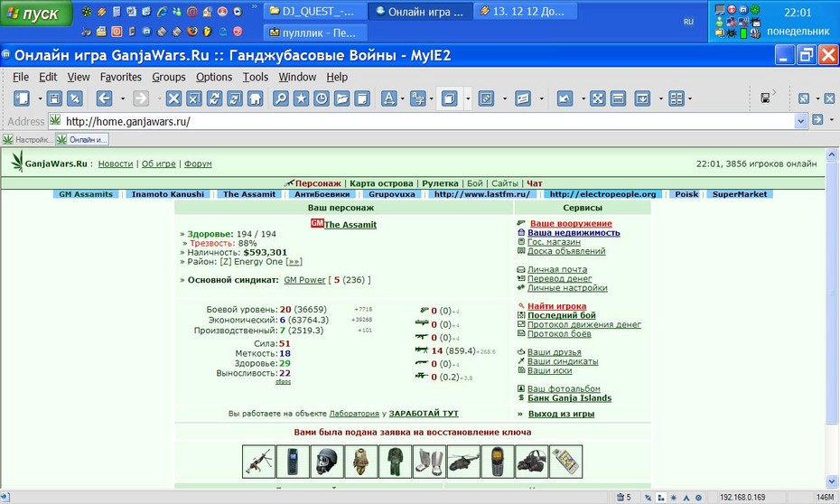This screenshot has height=504, width=840.
Task: Click the Ваше вооружение link
Action: pyautogui.click(x=571, y=223)
